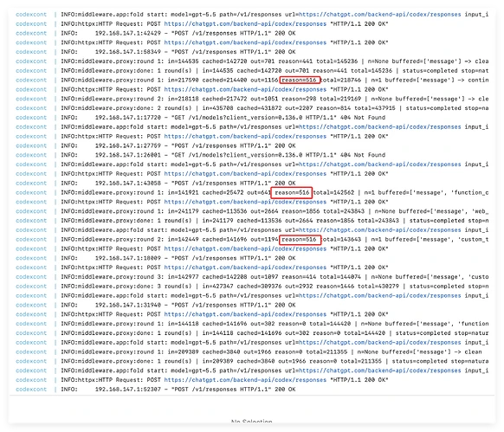Click the address 192.168.147.1:17720
Viewport: 504px width, 432px height.
128,118
